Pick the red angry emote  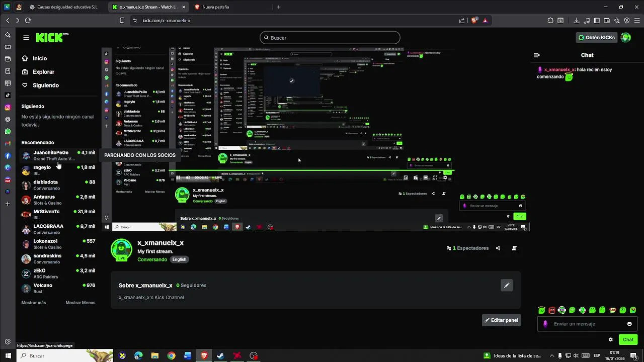pyautogui.click(x=552, y=310)
